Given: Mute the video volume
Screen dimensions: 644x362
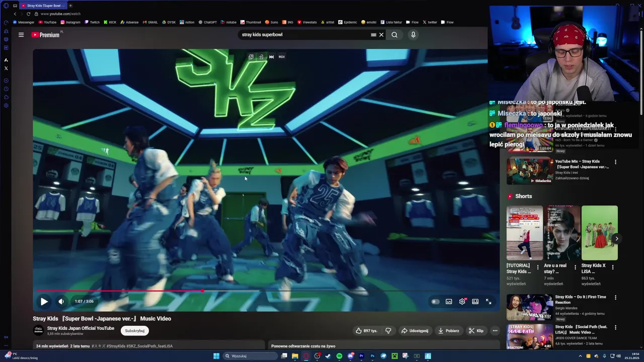Looking at the screenshot, I should (x=61, y=302).
